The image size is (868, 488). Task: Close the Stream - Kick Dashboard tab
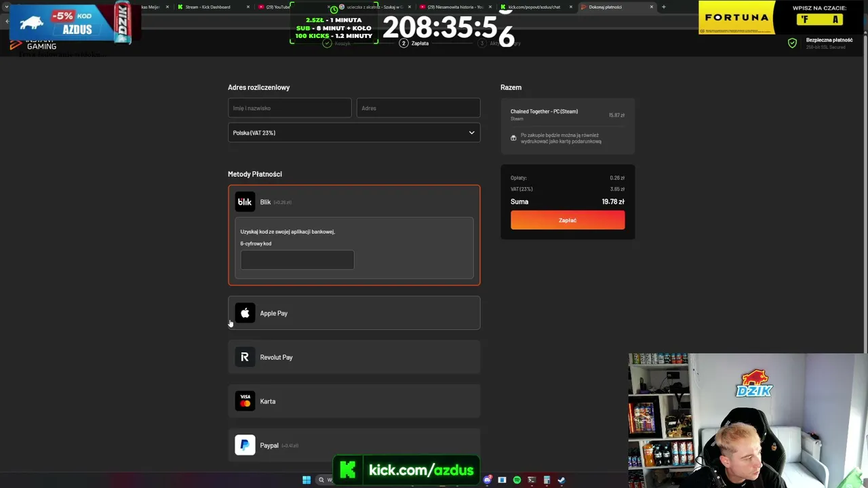tap(248, 7)
